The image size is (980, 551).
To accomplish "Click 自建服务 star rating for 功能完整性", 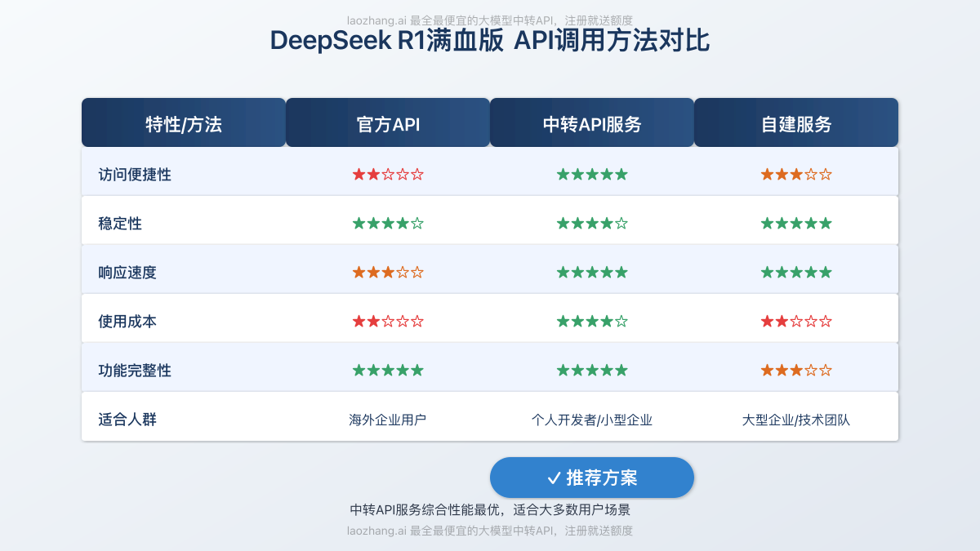I will [x=796, y=370].
